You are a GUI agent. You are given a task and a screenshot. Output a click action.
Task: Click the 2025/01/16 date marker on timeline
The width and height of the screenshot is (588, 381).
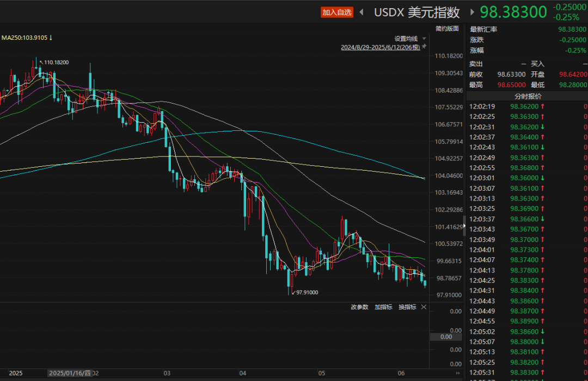click(70, 373)
